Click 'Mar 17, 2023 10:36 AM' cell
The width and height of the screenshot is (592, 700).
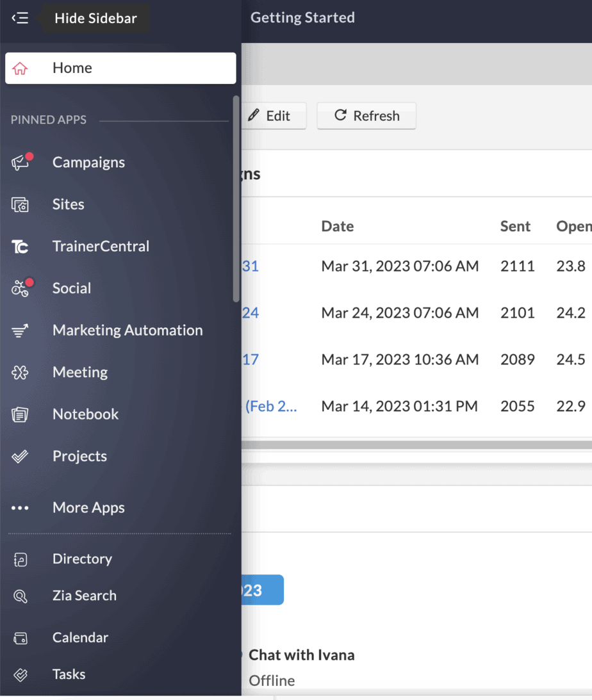pyautogui.click(x=400, y=360)
